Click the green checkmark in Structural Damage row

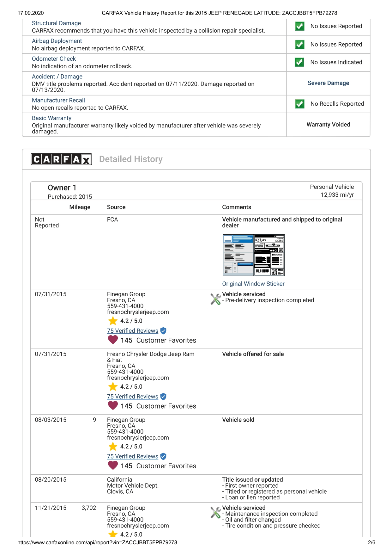[300, 26]
